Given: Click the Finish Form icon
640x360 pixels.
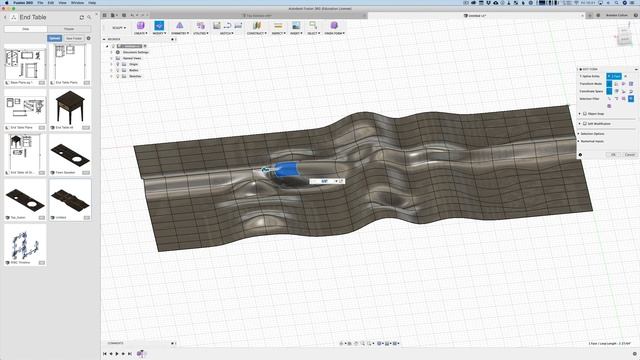Looking at the screenshot, I should coord(334,26).
